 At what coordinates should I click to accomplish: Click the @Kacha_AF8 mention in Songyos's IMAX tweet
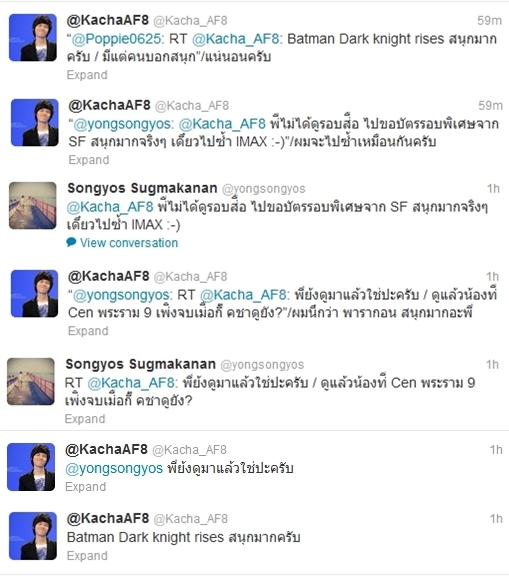(110, 207)
